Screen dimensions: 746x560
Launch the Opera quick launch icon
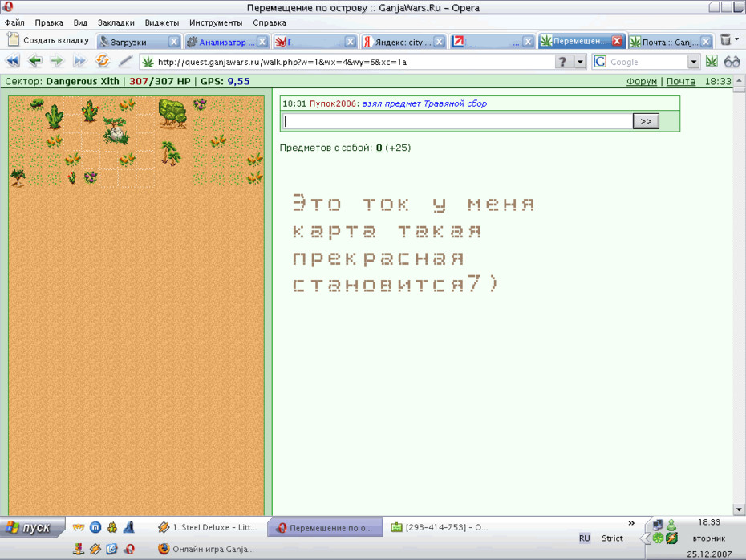pos(129,549)
